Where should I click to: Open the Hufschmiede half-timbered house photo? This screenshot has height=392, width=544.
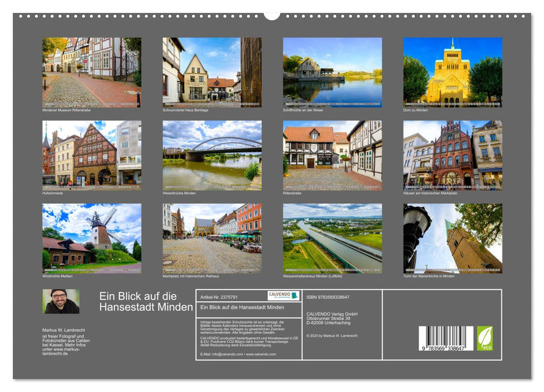tap(91, 155)
